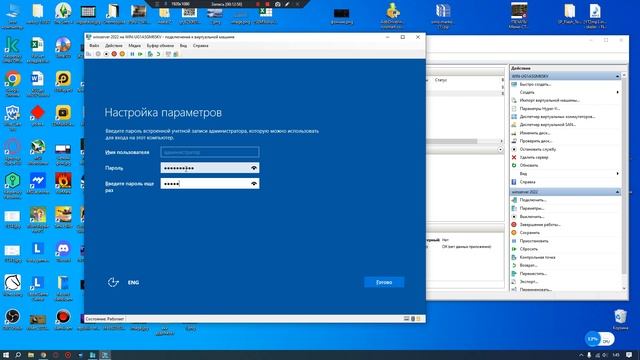Open Параметры Hyper-V
640x360 pixels.
coord(540,109)
